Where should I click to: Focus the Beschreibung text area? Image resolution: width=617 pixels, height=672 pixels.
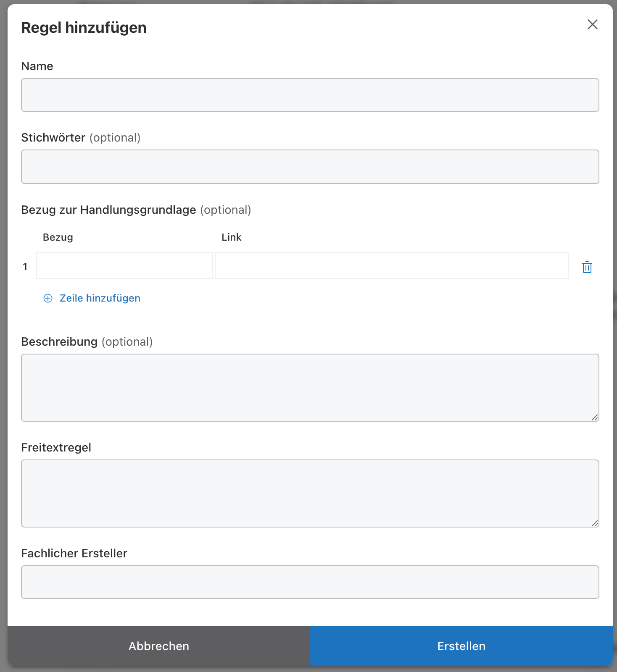coord(310,387)
